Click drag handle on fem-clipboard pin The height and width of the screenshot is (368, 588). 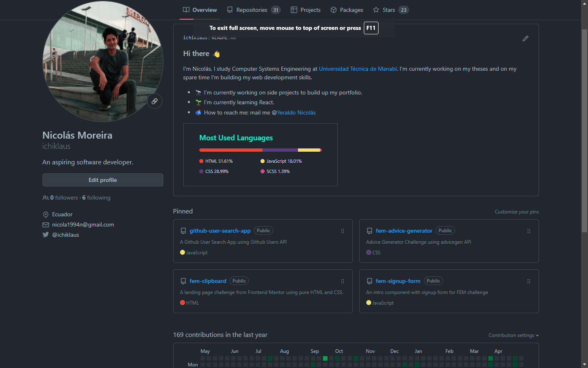(x=342, y=281)
